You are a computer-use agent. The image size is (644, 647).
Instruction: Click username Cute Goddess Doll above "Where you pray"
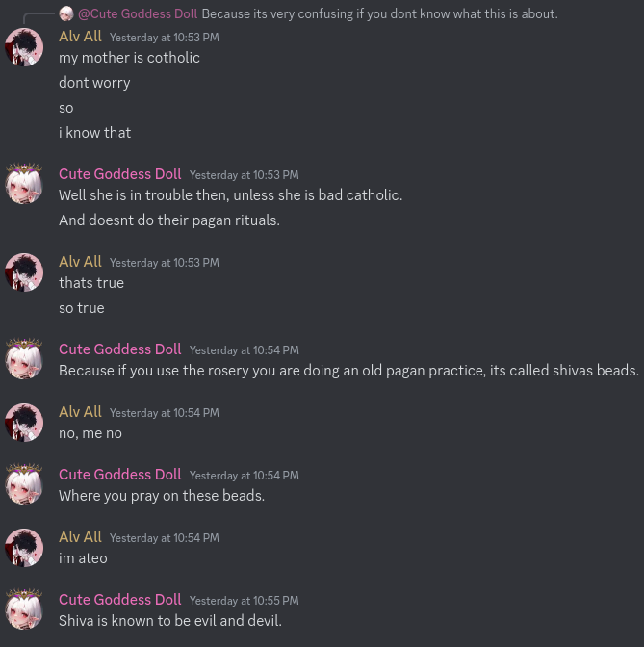[x=119, y=474]
